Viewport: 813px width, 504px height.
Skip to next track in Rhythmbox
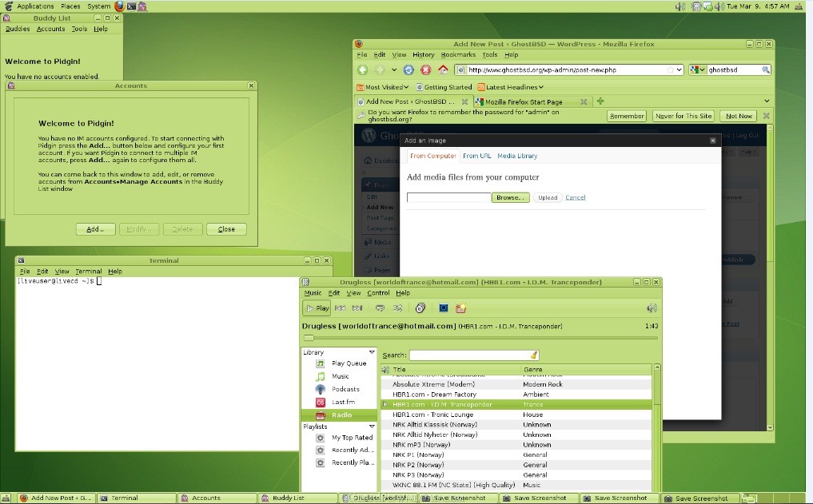tap(357, 308)
